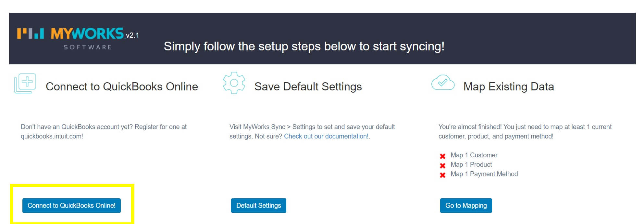Click the red X beside Map 1 Product
This screenshot has width=644, height=224.
point(442,165)
